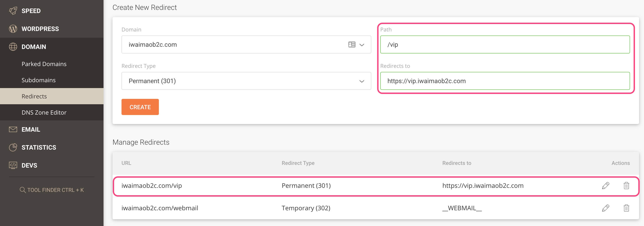This screenshot has width=644, height=226.
Task: Focus the Redirects to URL field
Action: point(505,81)
